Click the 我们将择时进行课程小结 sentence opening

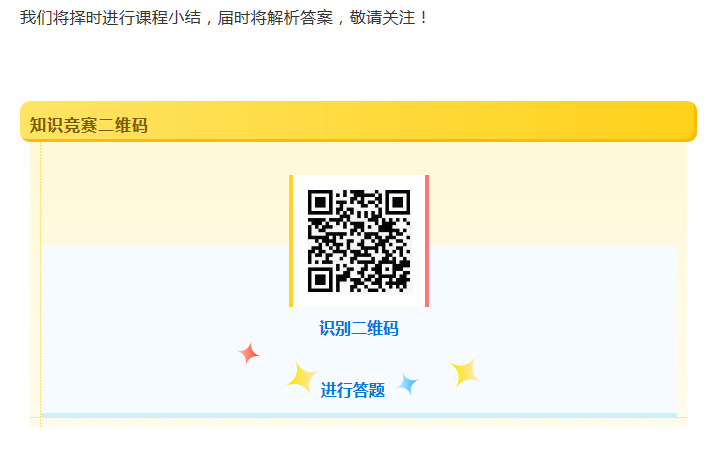coord(111,18)
